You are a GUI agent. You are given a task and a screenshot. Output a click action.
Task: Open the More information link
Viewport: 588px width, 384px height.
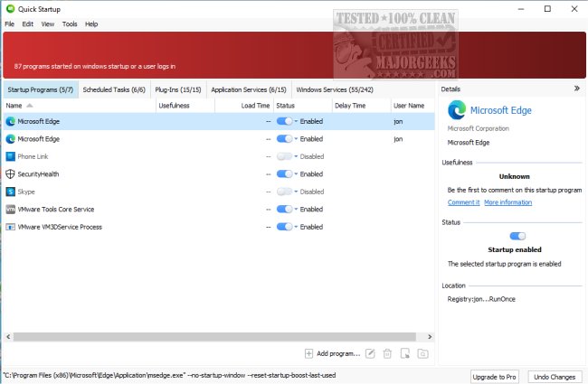coord(507,202)
